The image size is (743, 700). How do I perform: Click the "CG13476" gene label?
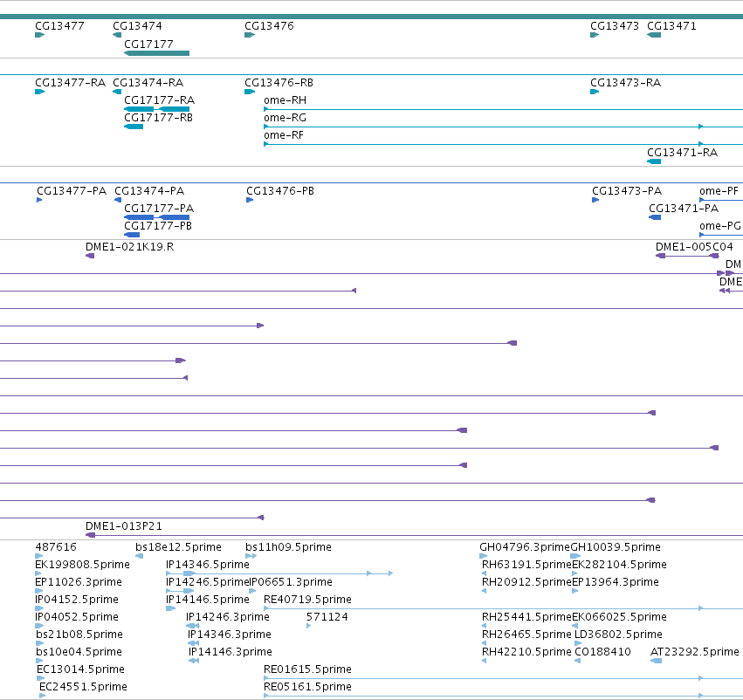point(269,26)
